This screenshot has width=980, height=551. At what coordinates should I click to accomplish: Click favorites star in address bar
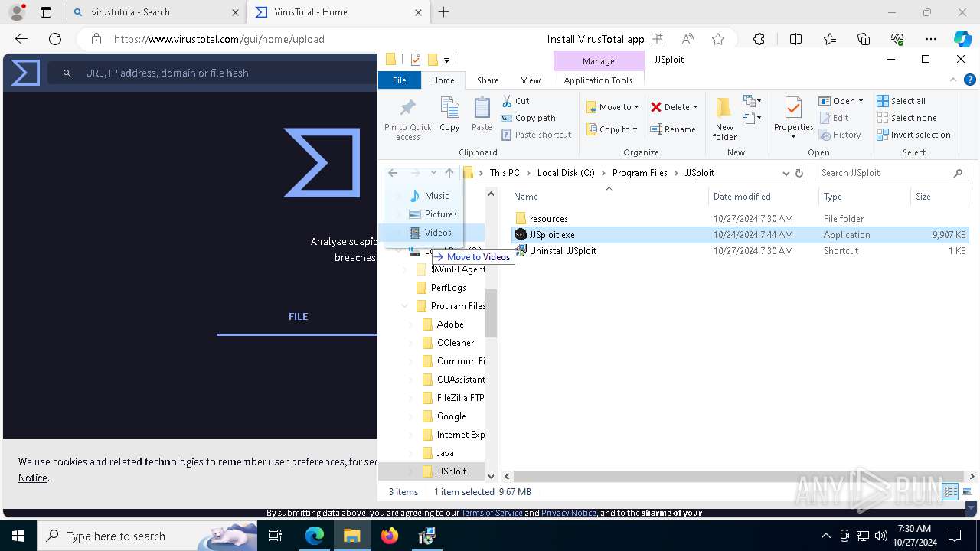pyautogui.click(x=717, y=39)
